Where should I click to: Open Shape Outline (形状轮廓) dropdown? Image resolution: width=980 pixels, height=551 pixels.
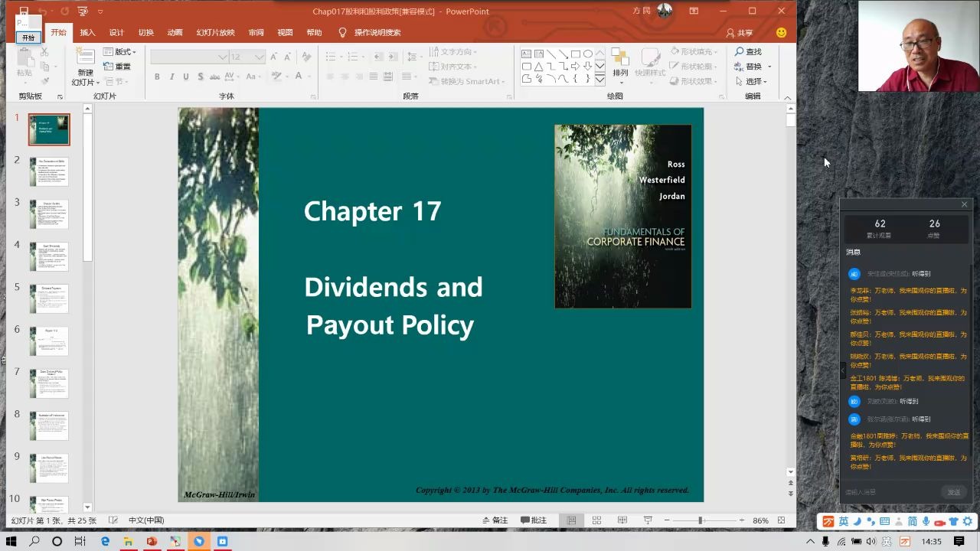point(694,67)
